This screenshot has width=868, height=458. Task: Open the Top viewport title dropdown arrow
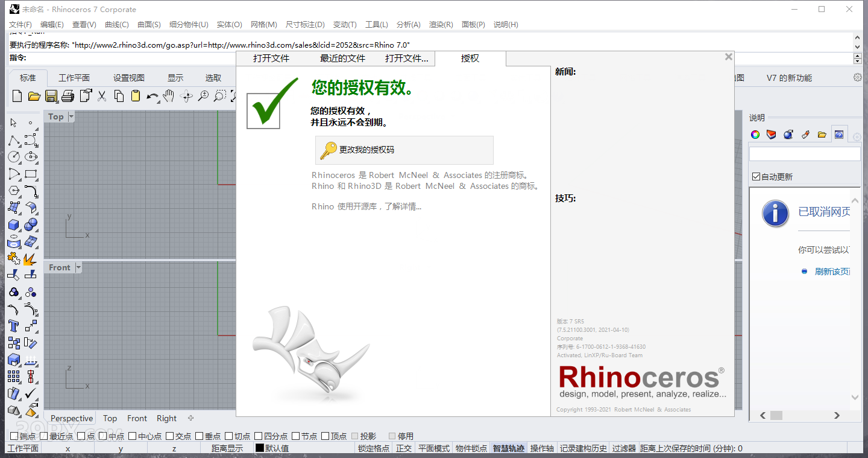point(71,116)
